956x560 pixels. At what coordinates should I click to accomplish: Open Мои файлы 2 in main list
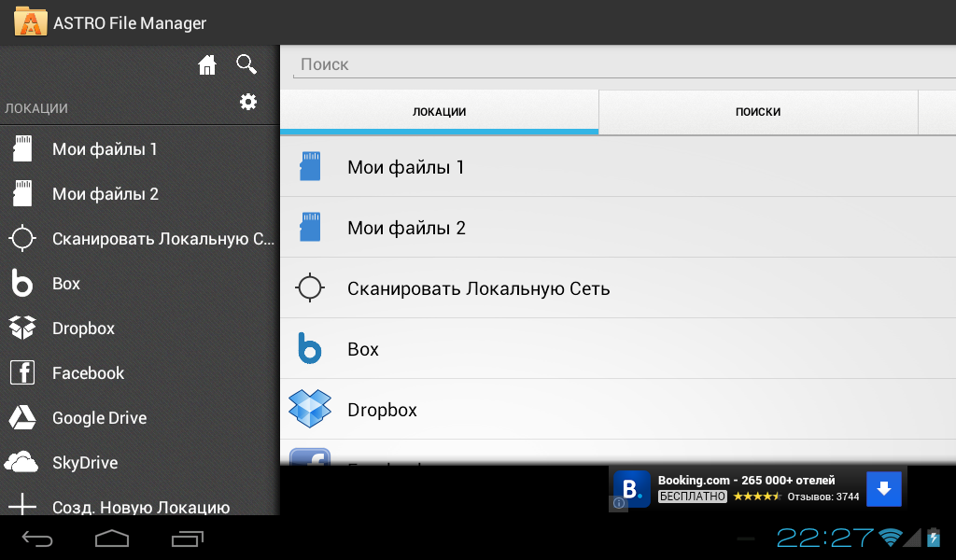618,227
